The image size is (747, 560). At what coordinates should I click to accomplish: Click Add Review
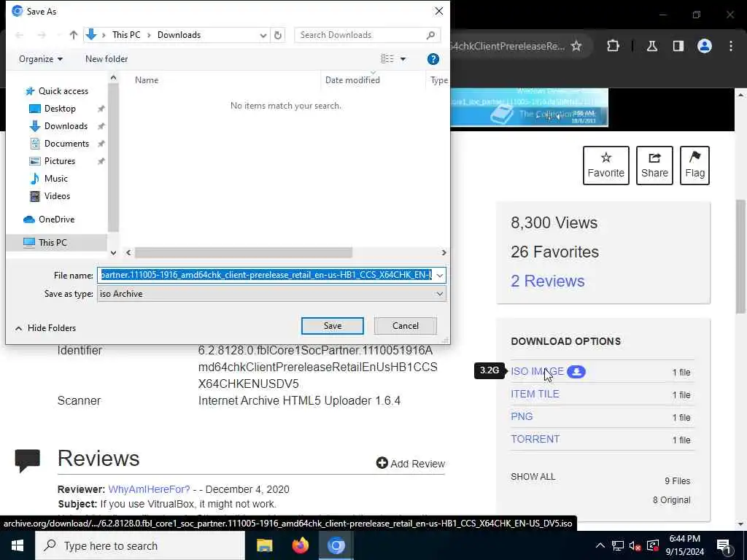[410, 463]
